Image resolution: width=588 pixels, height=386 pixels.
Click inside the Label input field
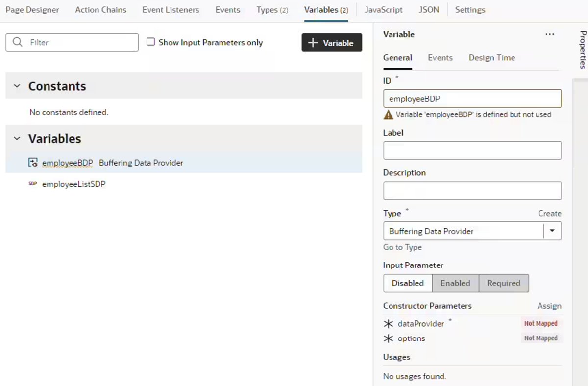pos(472,150)
